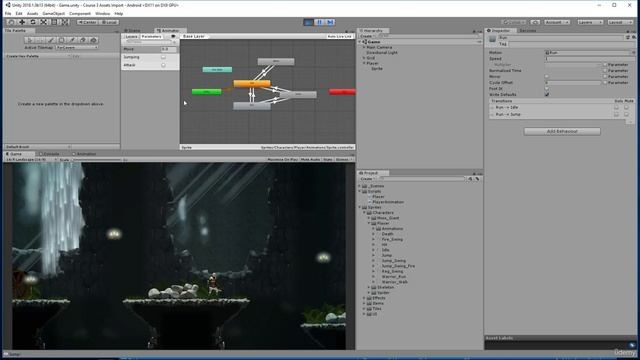Check Mute for Run -> Jump transition
The width and height of the screenshot is (640, 360).
627,115
